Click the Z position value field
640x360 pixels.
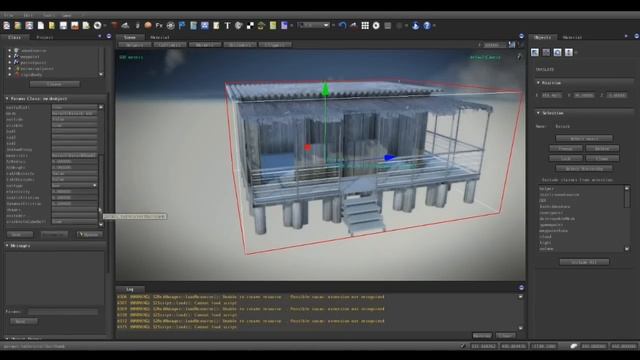616,95
